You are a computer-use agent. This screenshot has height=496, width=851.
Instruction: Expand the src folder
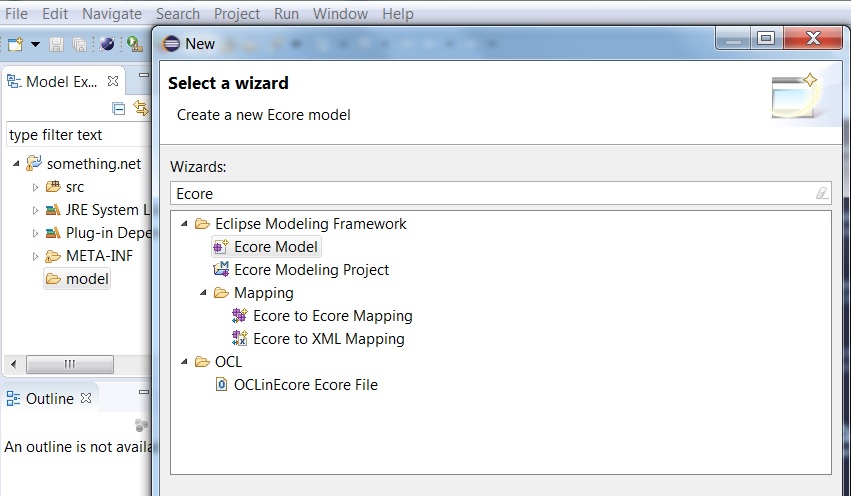(35, 187)
